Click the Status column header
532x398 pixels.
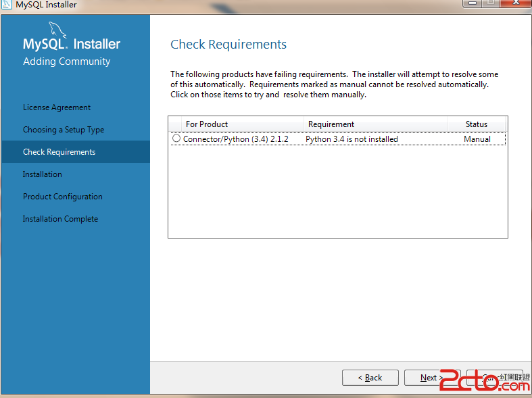coord(477,124)
